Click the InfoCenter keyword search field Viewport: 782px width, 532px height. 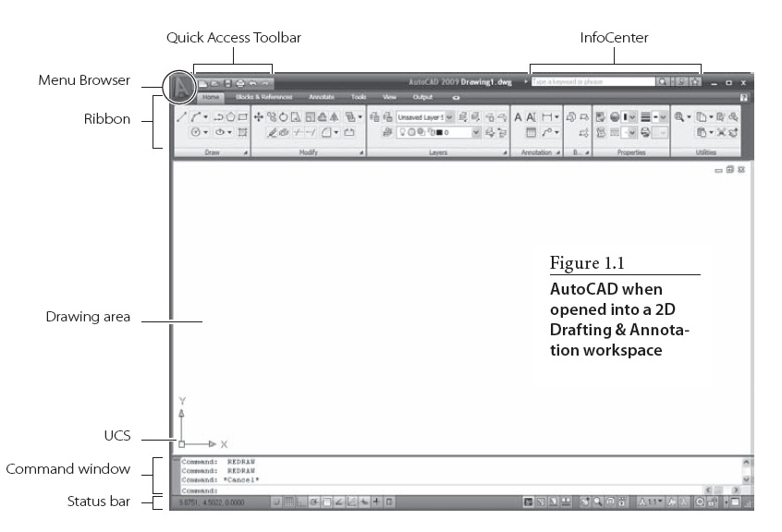pos(592,82)
